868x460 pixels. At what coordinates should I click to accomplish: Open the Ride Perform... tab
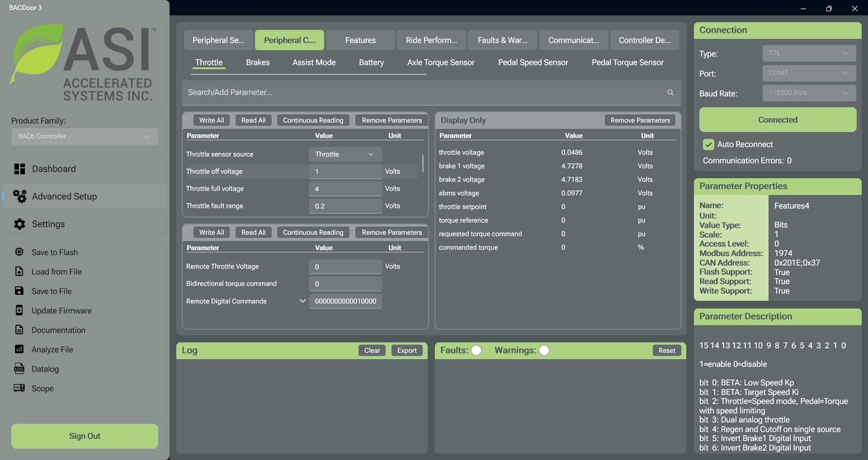tap(431, 40)
